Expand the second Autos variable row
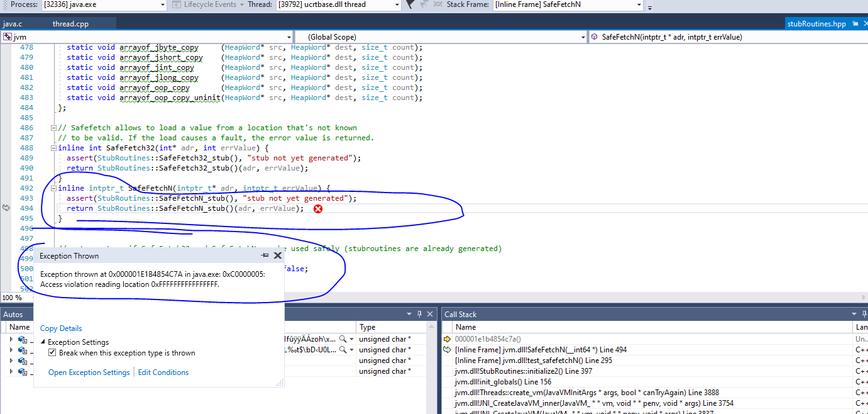This screenshot has height=414, width=868. pos(11,350)
